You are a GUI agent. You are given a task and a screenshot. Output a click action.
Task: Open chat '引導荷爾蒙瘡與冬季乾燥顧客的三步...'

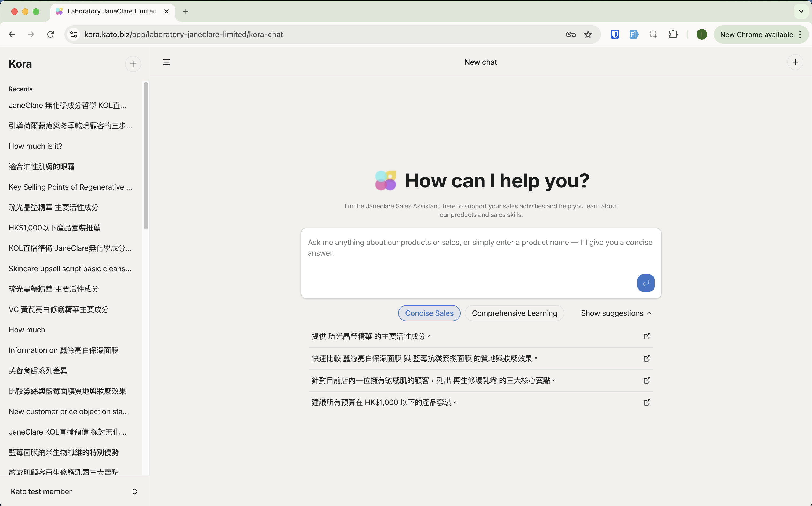[70, 126]
